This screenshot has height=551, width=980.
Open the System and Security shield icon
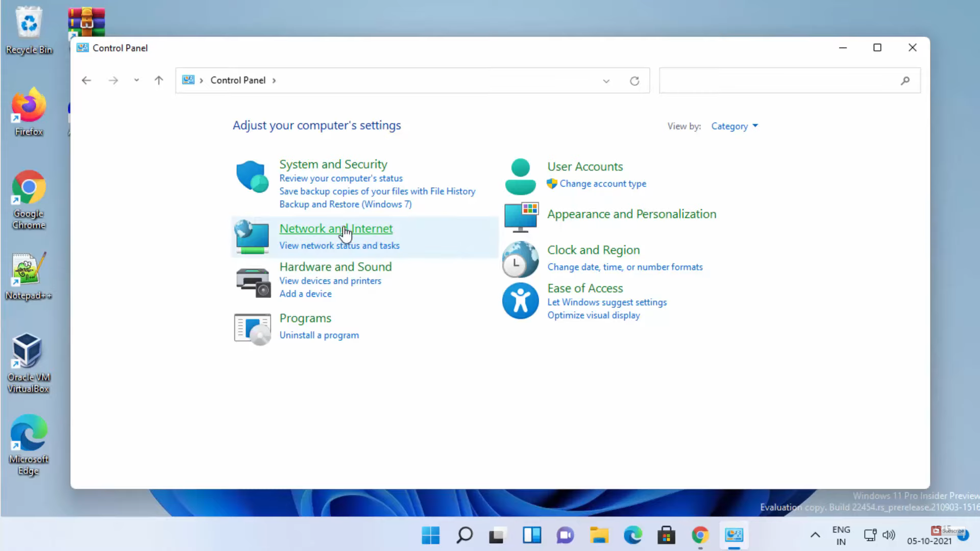coord(252,177)
